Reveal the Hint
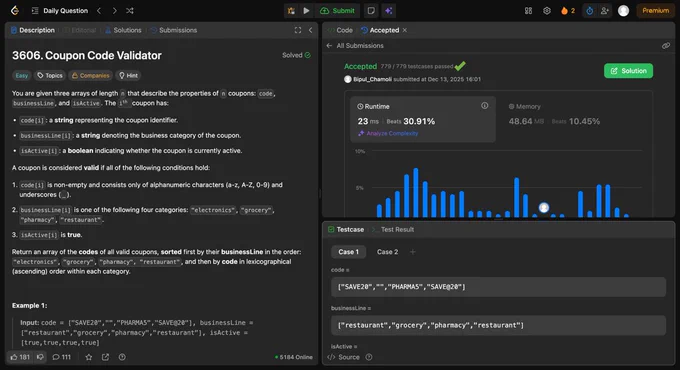The width and height of the screenshot is (680, 370). click(128, 75)
